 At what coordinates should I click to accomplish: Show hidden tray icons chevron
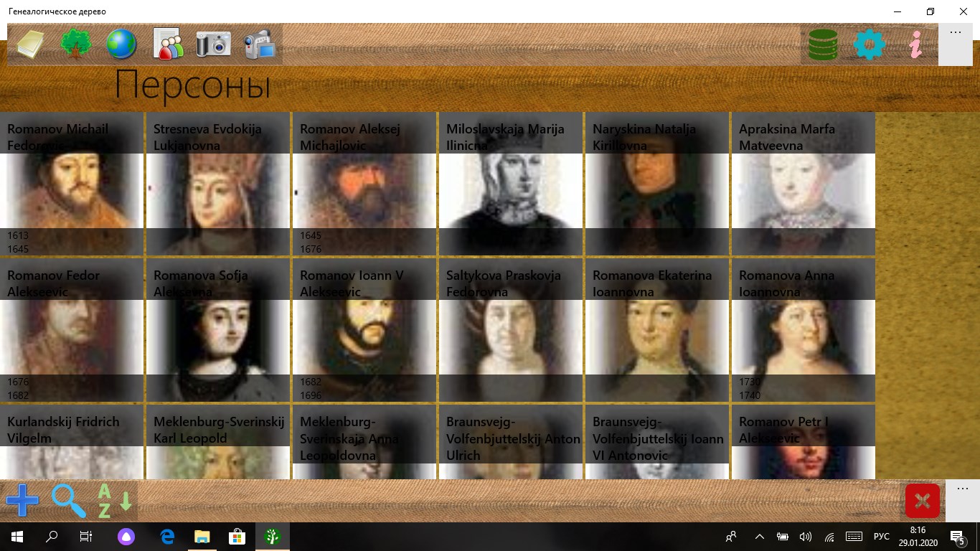click(760, 537)
